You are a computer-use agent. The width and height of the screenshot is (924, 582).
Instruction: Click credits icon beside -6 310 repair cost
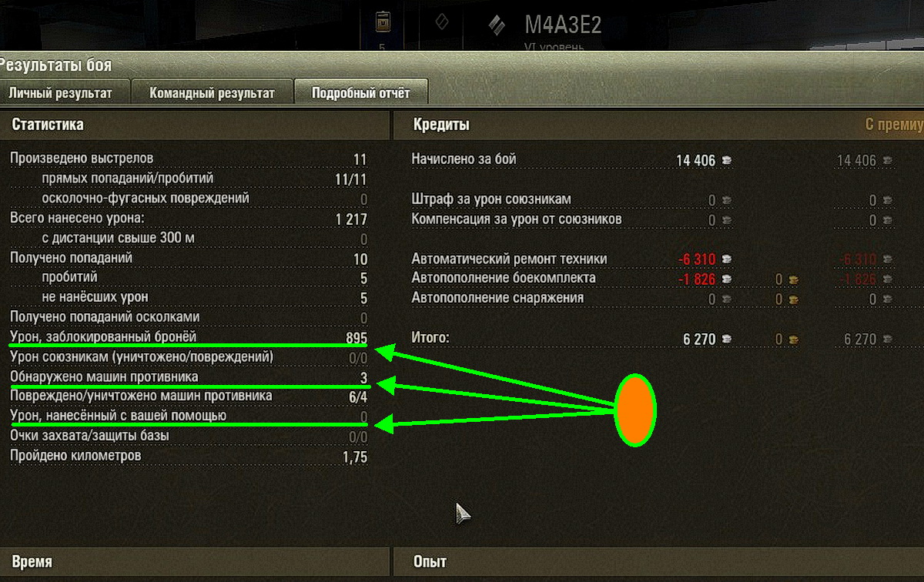tap(728, 259)
